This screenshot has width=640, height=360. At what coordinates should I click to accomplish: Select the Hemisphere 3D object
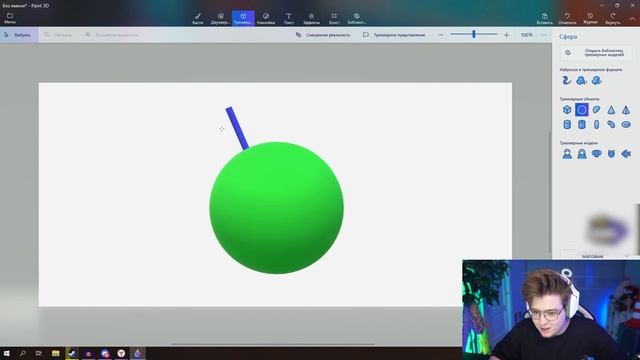596,109
